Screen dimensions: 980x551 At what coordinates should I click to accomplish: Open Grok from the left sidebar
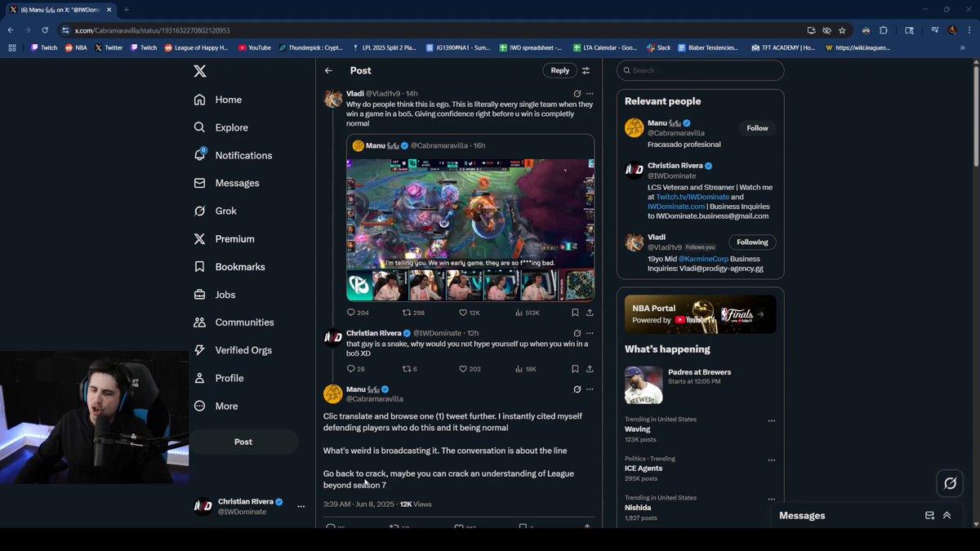coord(216,211)
